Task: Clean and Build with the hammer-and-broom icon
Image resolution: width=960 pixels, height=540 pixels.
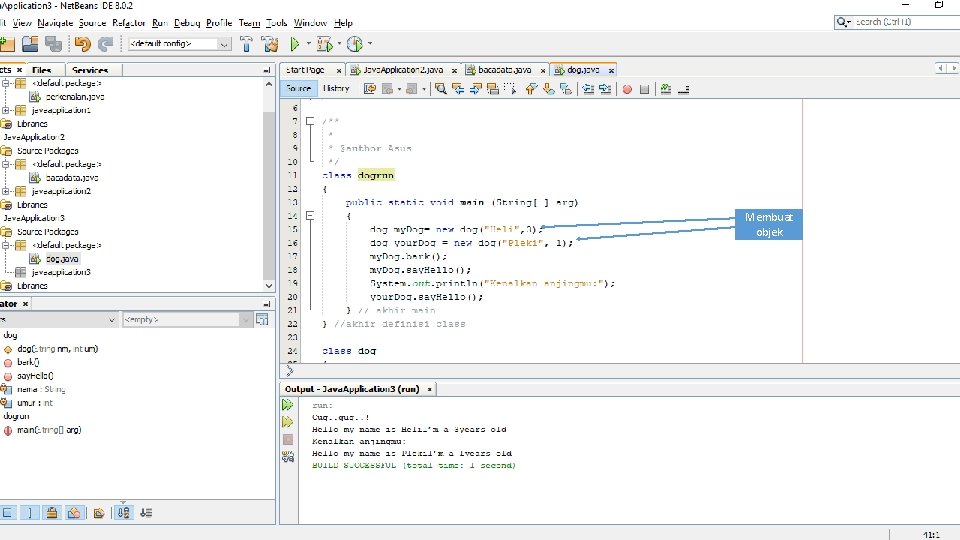Action: pos(270,43)
